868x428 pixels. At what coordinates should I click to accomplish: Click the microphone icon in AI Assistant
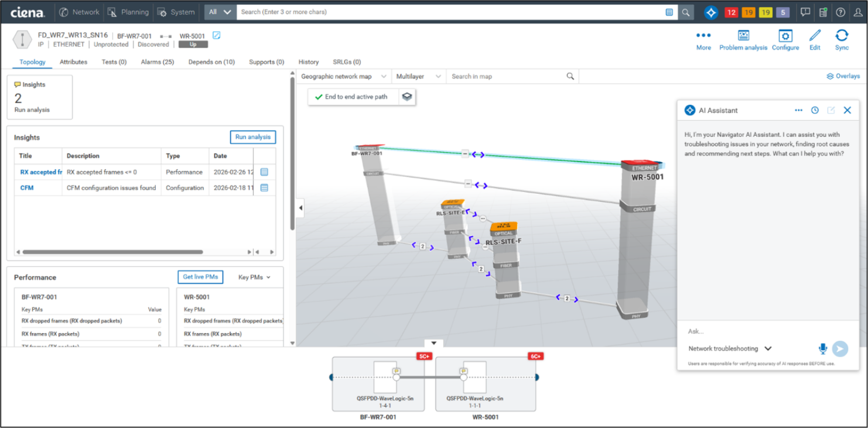[x=823, y=349]
